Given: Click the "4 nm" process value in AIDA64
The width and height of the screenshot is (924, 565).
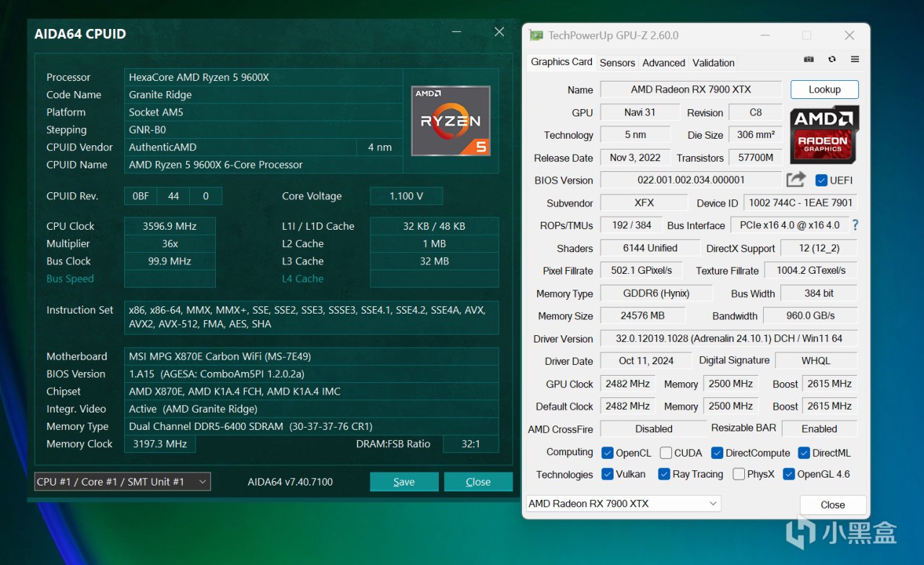Looking at the screenshot, I should [380, 147].
